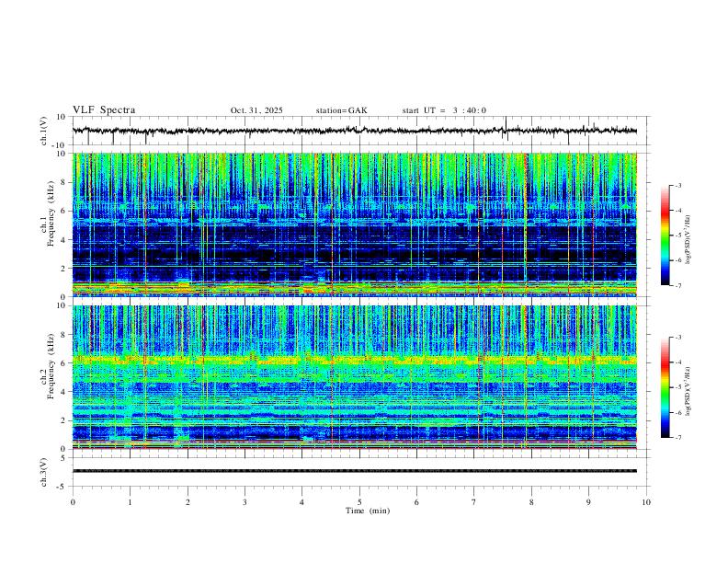
Task: Click the bright yellow 6 kHz band in ch.2 spectrogram
Action: tap(354, 360)
